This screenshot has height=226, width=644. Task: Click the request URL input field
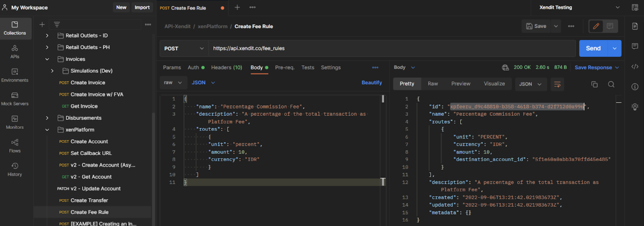pos(392,48)
